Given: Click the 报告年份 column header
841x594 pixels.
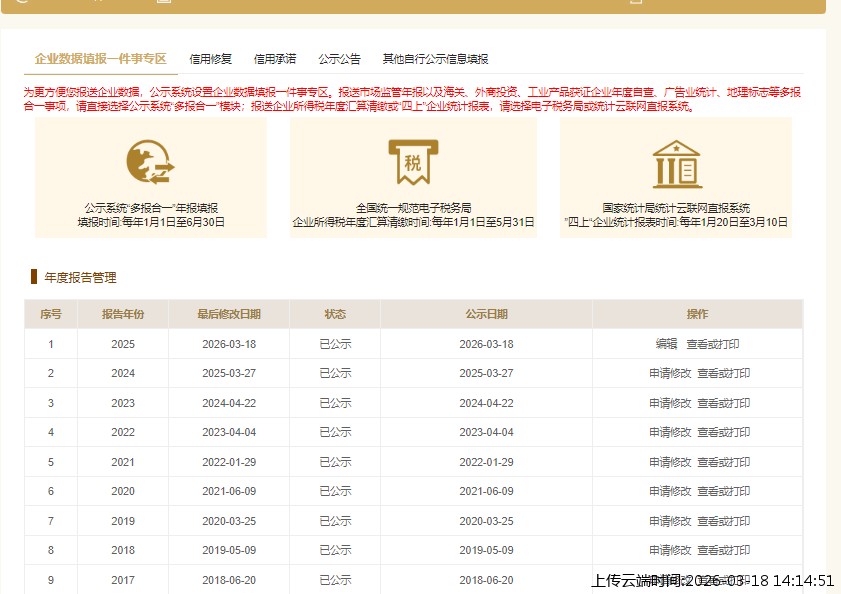Looking at the screenshot, I should [x=122, y=314].
